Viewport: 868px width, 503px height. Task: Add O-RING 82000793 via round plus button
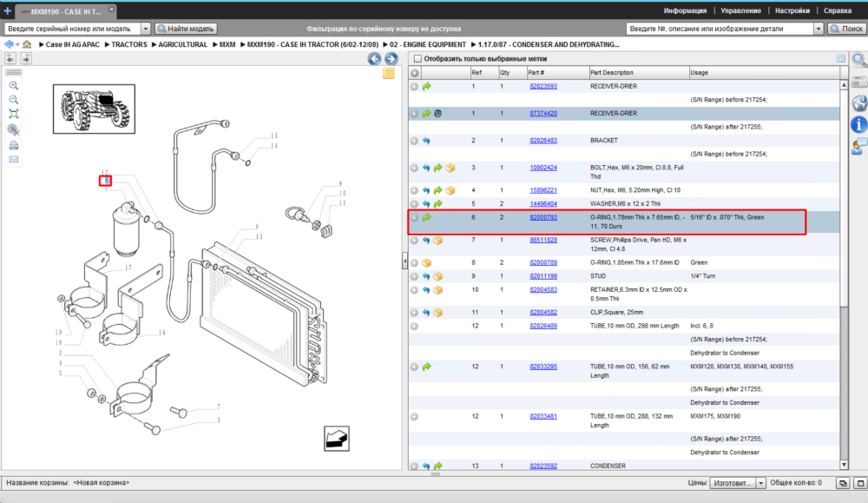pyautogui.click(x=414, y=218)
